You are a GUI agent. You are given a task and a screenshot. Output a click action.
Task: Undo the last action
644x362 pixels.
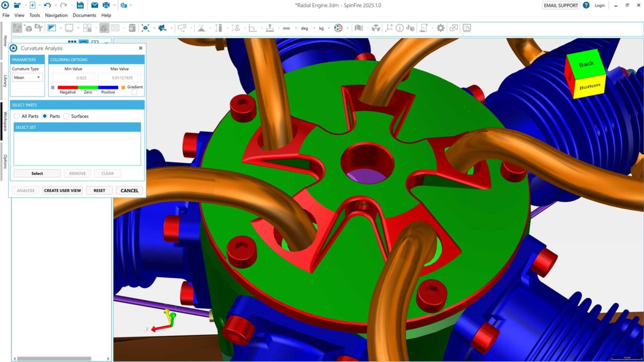[47, 5]
